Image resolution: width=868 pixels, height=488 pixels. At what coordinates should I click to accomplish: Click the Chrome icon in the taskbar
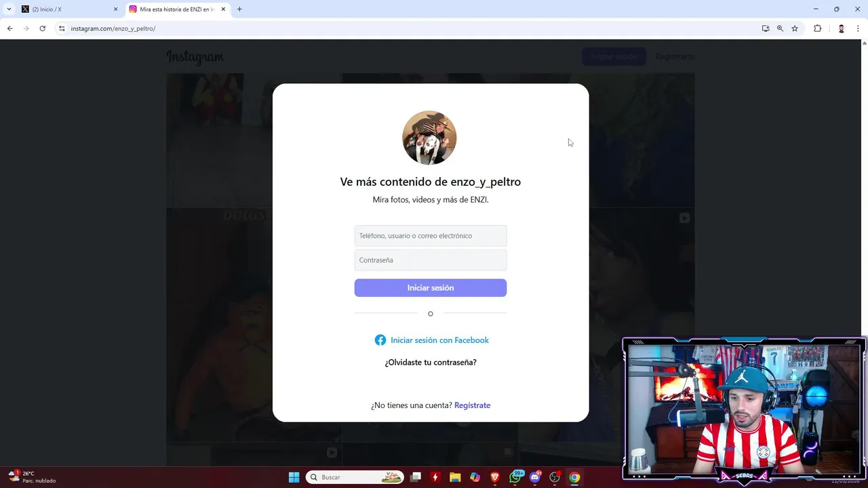coord(574,477)
